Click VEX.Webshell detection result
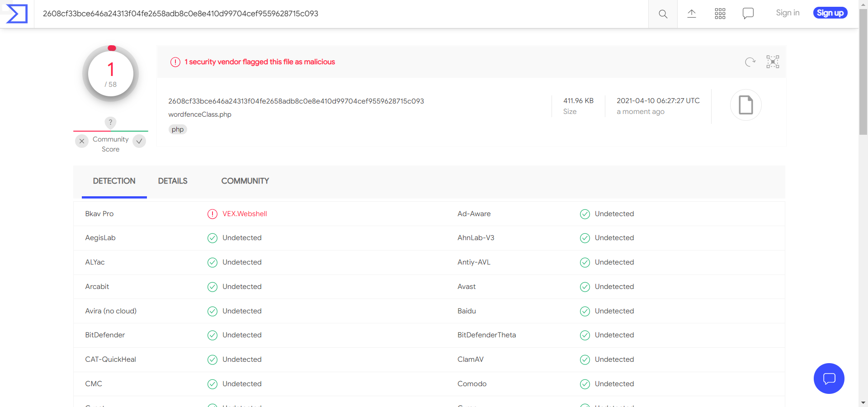 245,214
